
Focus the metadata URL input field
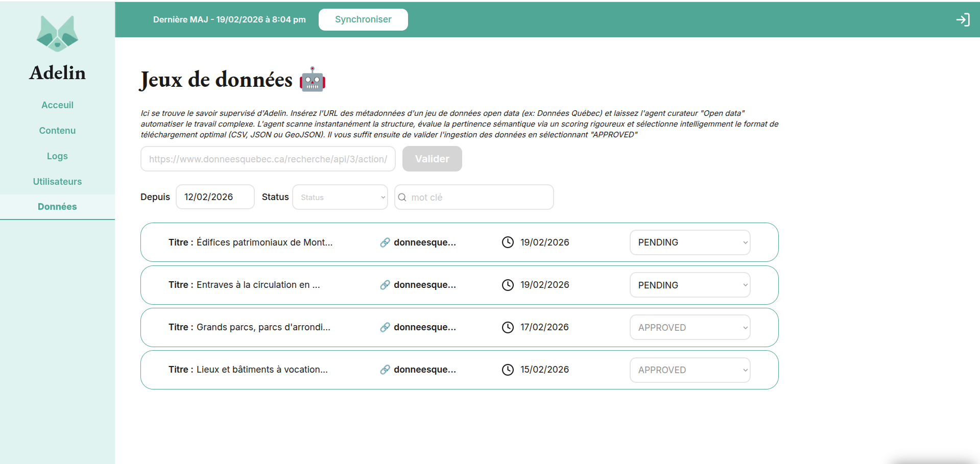pyautogui.click(x=268, y=159)
